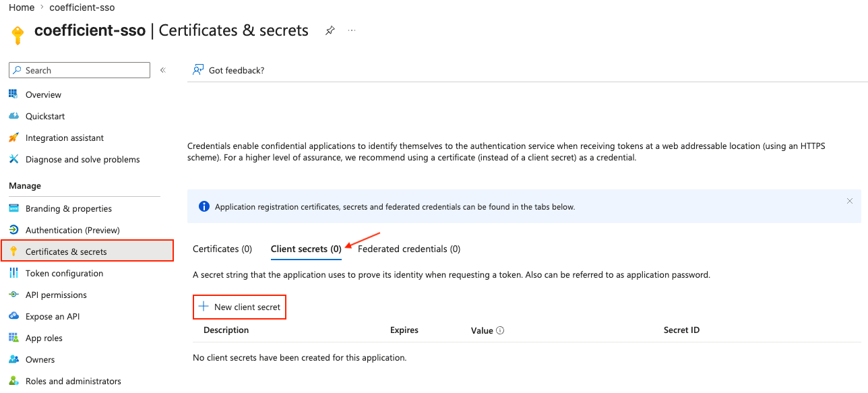
Task: Click the large yellow key icon in header
Action: pos(18,34)
